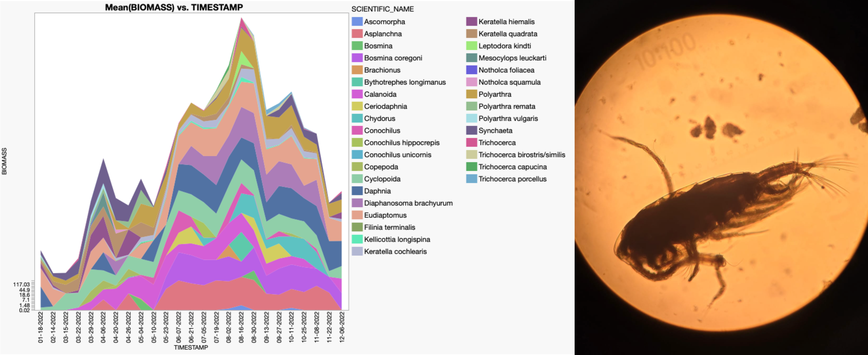This screenshot has height=355, width=868.
Task: Select the Eudiaptomus legend color swatch
Action: click(x=357, y=215)
